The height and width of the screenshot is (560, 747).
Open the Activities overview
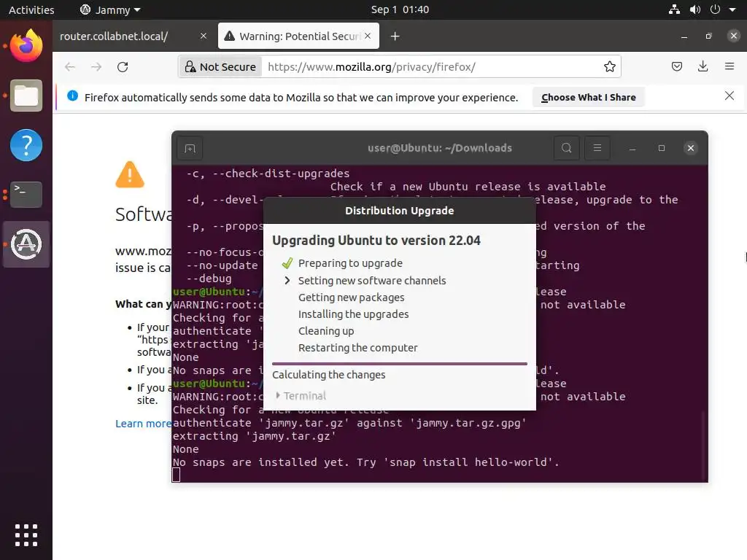pos(31,9)
